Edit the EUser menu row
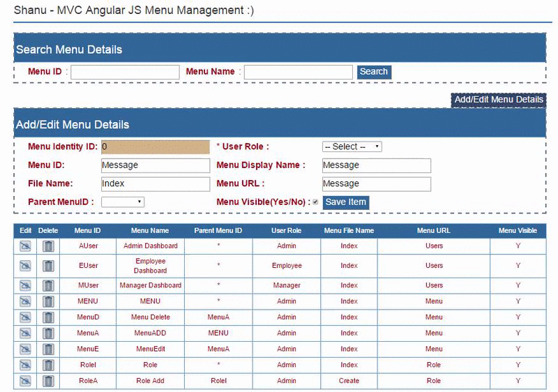 point(25,266)
